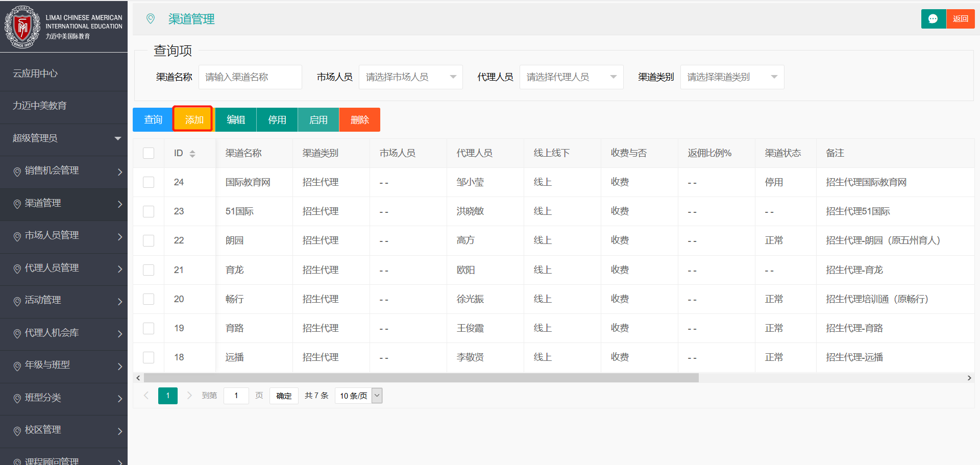Viewport: 980px width, 465px height.
Task: Check the row for 51国际 (ID 23)
Action: pos(149,211)
